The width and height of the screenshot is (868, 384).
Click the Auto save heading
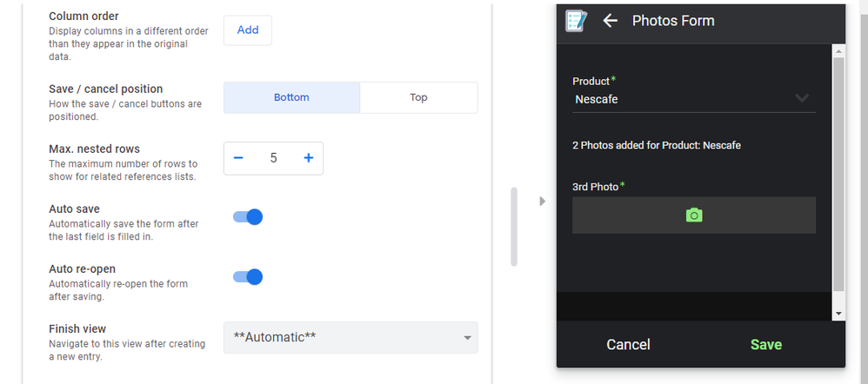74,209
